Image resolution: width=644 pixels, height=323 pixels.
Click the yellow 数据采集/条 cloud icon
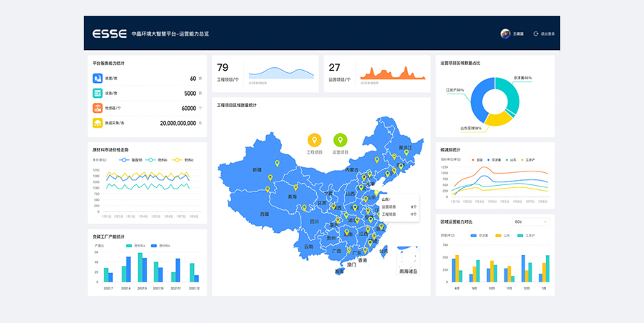(x=97, y=123)
